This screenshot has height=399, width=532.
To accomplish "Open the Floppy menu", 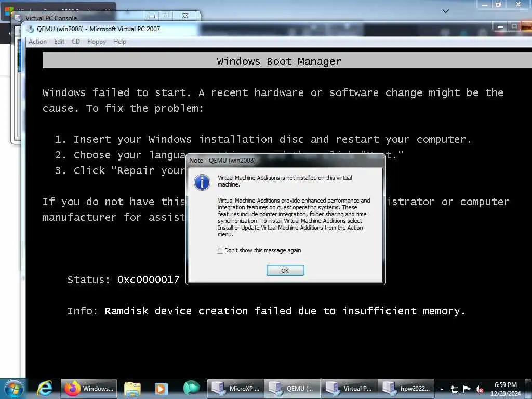I will click(x=96, y=42).
